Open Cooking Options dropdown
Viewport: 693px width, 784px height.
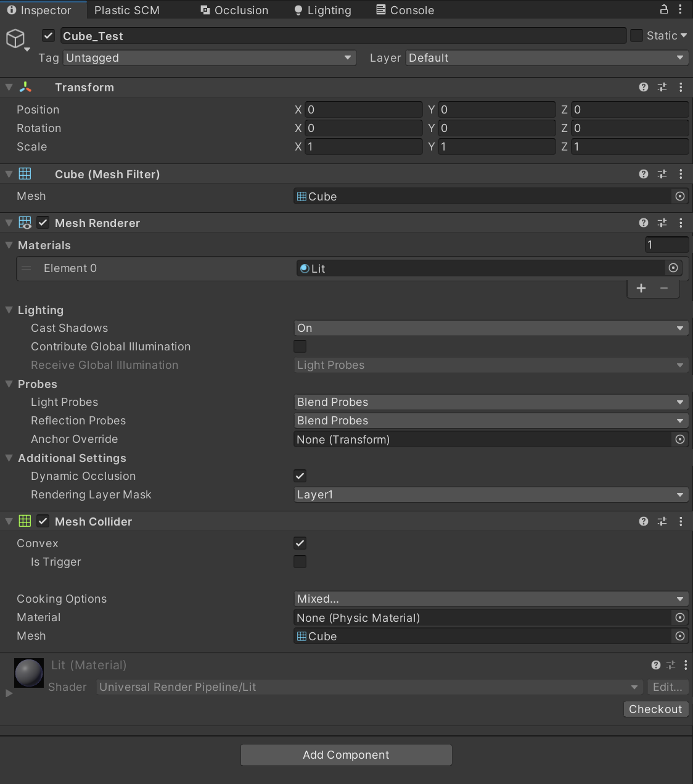(x=491, y=599)
